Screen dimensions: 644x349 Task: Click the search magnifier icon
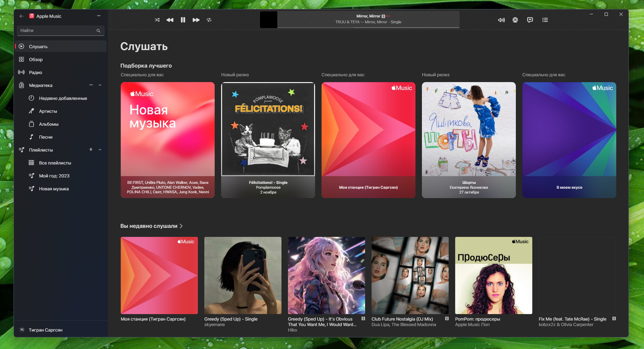[x=98, y=30]
